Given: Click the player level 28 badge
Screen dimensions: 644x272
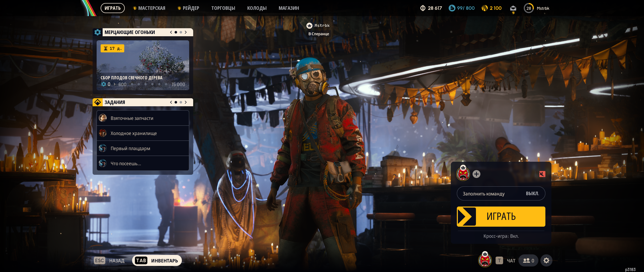Looking at the screenshot, I should [529, 8].
